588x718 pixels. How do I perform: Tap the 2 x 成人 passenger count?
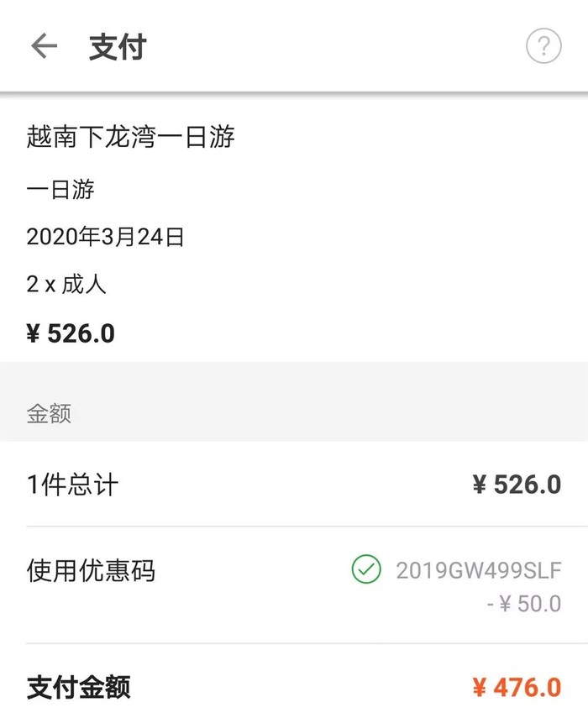tap(66, 285)
